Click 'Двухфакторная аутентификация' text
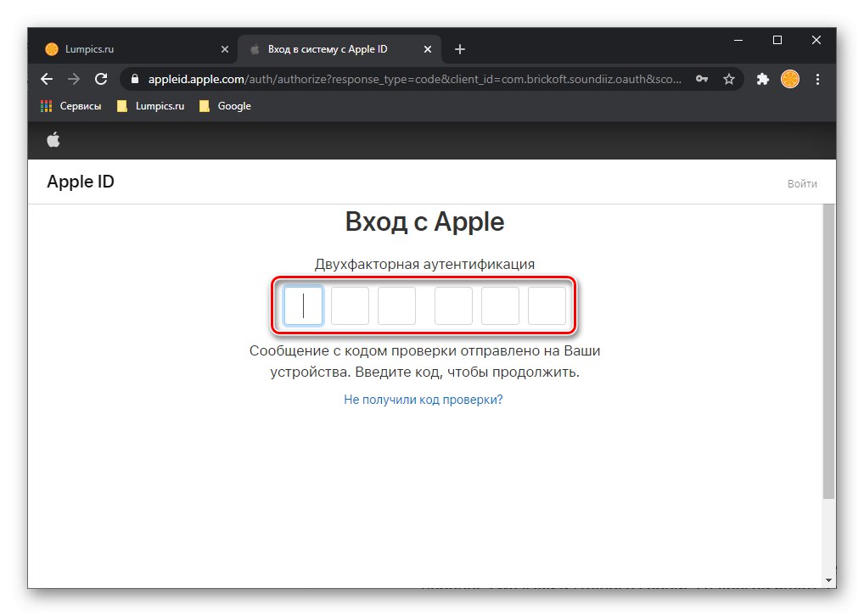 (x=425, y=264)
